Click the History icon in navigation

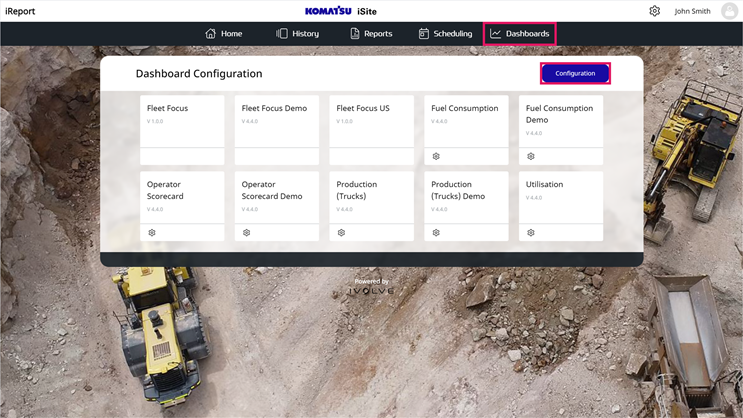pyautogui.click(x=281, y=34)
